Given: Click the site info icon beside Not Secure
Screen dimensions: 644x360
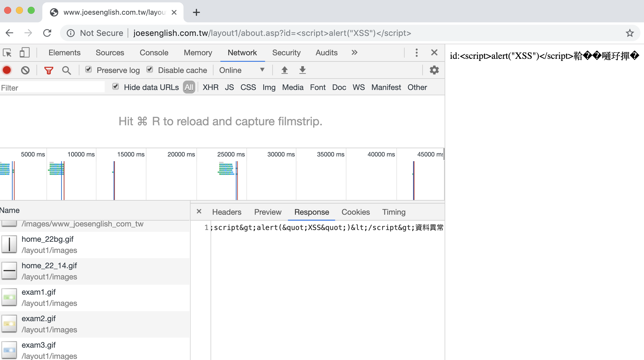Looking at the screenshot, I should (71, 33).
